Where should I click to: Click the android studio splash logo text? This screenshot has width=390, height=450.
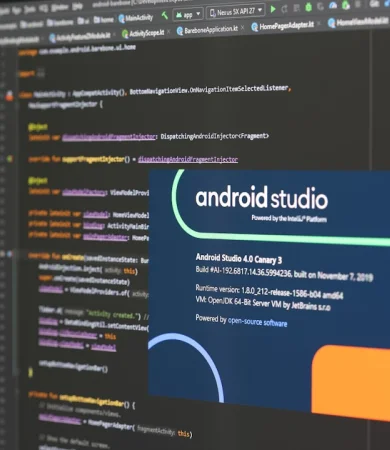pyautogui.click(x=262, y=197)
